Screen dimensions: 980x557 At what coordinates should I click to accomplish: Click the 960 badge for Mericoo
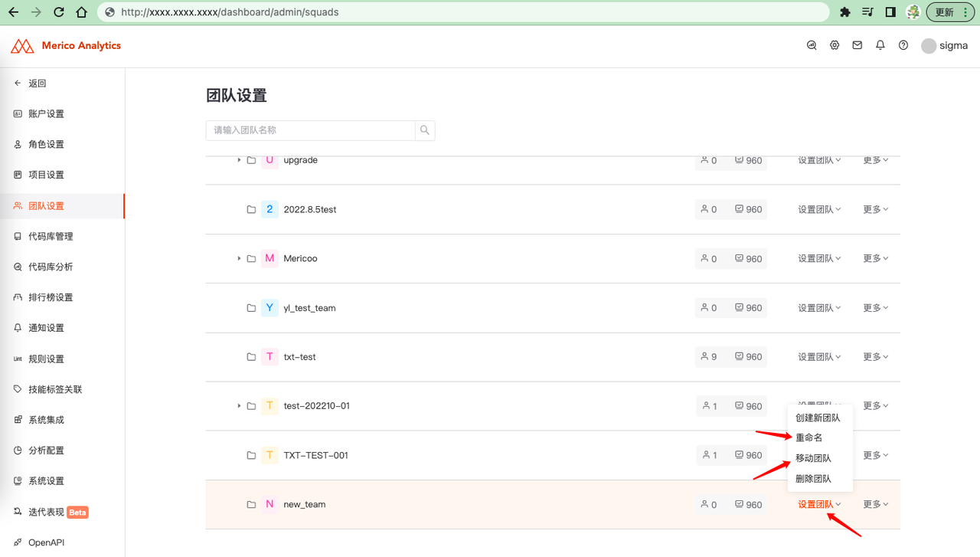(748, 258)
